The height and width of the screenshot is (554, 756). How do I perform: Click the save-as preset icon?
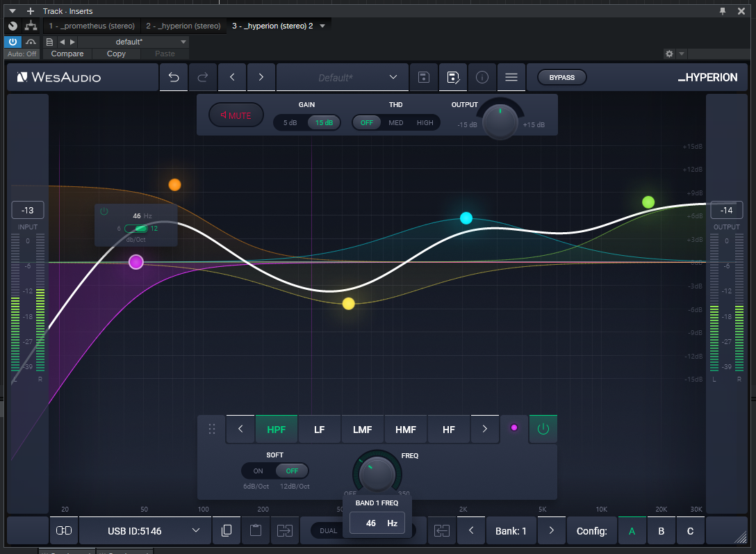pos(452,77)
